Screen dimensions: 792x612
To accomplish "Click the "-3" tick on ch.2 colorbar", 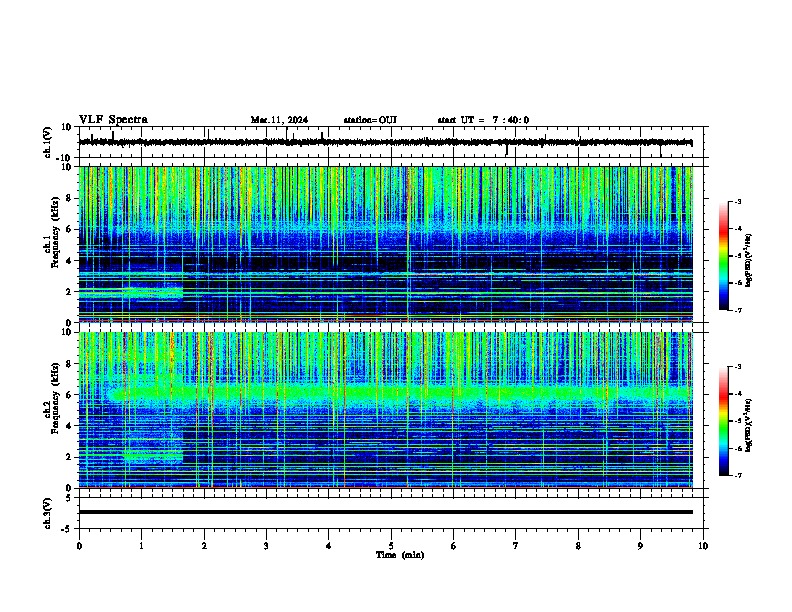I will 737,367.
